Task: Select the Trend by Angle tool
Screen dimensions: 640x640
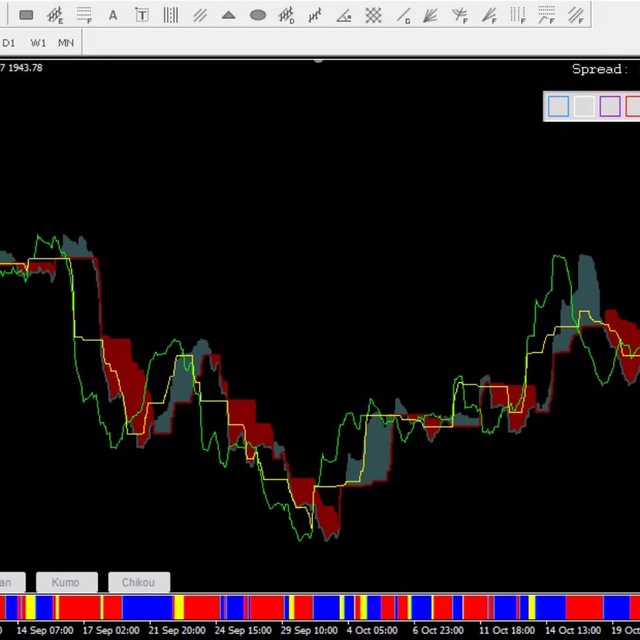Action: 344,16
